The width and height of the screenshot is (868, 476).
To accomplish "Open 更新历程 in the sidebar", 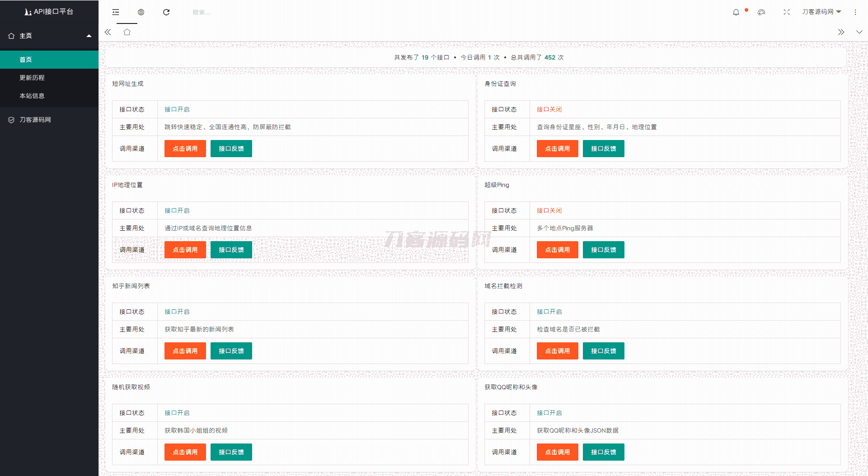I will pos(49,78).
